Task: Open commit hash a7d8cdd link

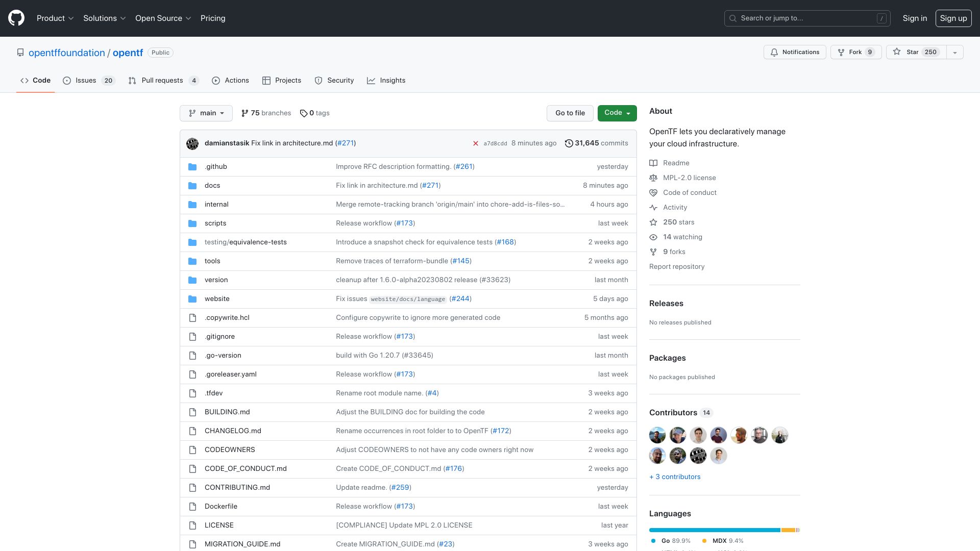Action: [495, 144]
